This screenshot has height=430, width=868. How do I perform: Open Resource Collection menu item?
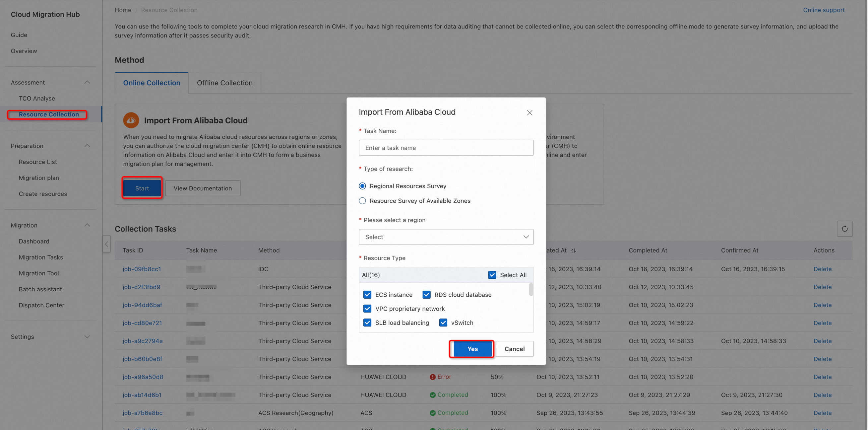tap(48, 114)
